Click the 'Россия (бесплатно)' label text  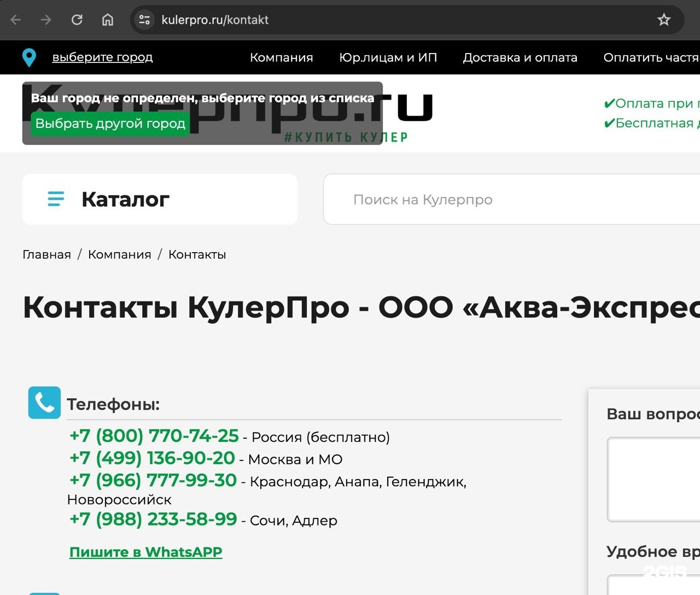[320, 437]
